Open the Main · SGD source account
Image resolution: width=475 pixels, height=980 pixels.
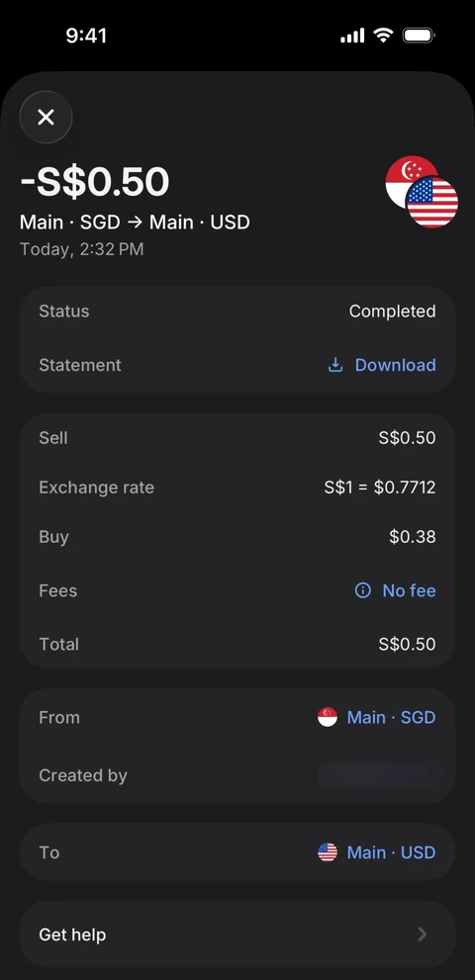click(391, 718)
